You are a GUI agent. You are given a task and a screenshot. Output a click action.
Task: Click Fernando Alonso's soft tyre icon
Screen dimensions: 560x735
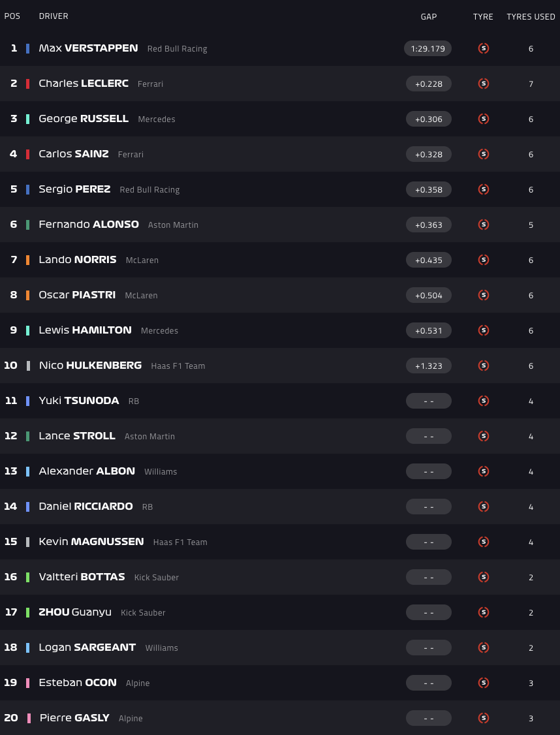[x=484, y=225]
